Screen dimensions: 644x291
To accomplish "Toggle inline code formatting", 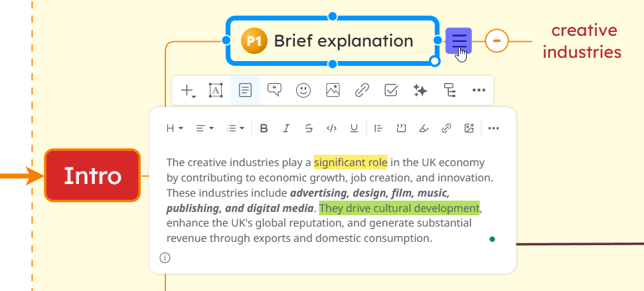I will (331, 129).
